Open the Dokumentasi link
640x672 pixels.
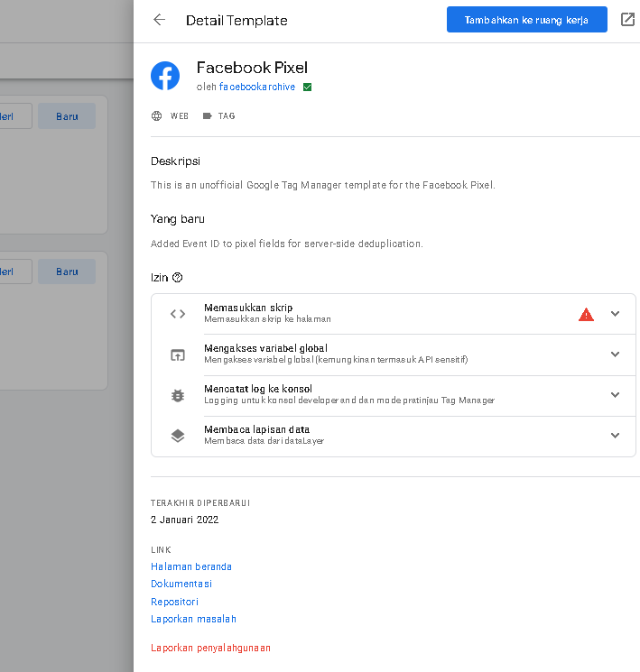click(181, 584)
